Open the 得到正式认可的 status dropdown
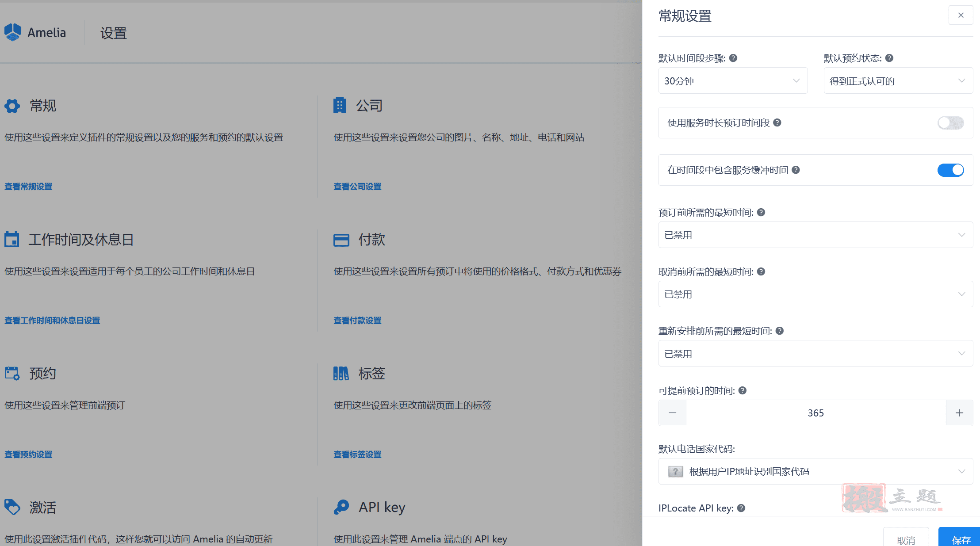 pos(898,80)
